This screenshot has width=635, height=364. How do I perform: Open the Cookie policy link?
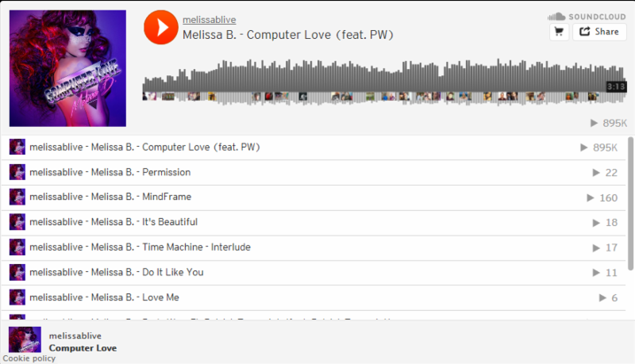[x=29, y=358]
